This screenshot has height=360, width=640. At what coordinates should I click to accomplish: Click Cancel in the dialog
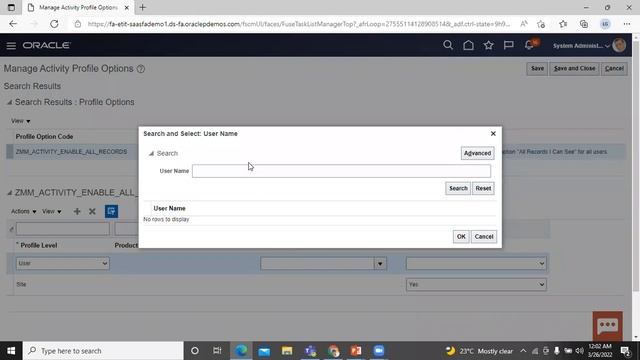click(484, 236)
